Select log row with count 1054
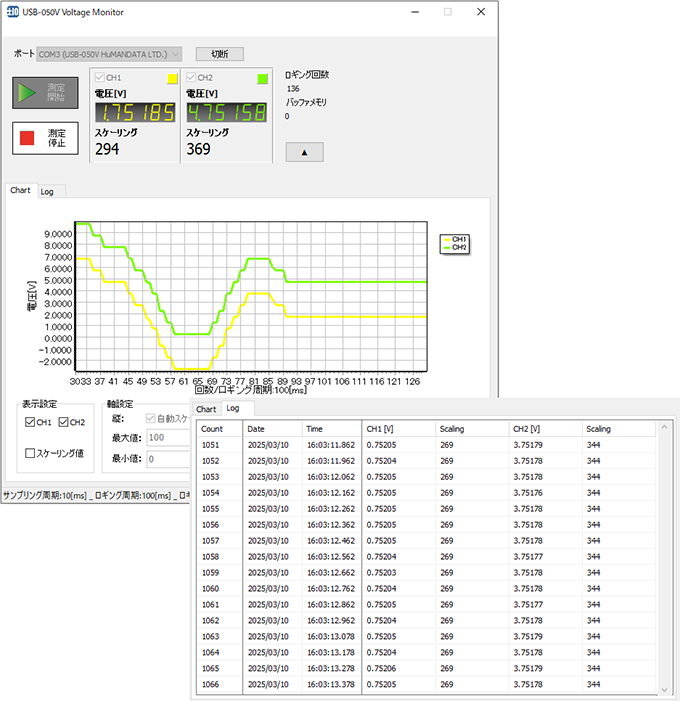The image size is (680, 701). pyautogui.click(x=427, y=493)
